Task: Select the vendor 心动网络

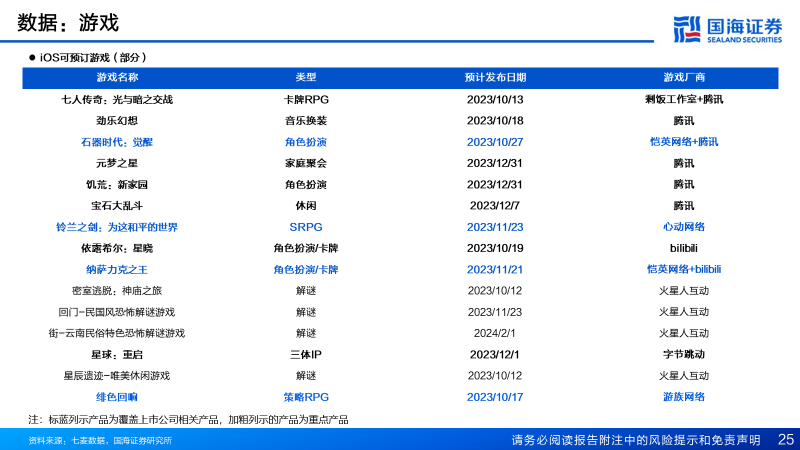Action: (x=684, y=227)
